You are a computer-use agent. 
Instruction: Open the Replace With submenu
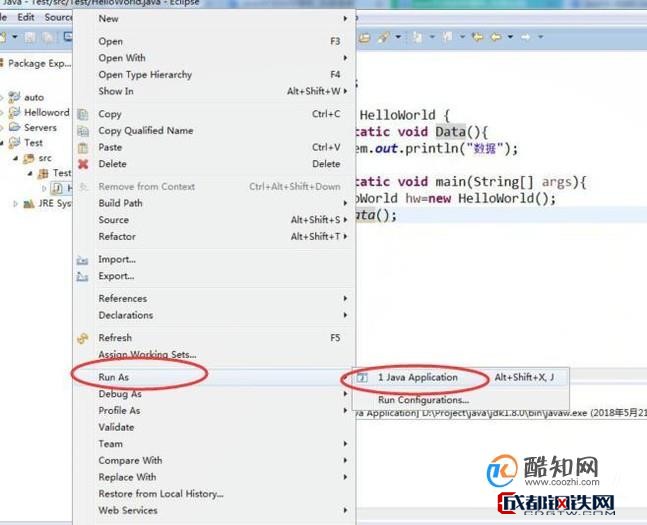215,477
